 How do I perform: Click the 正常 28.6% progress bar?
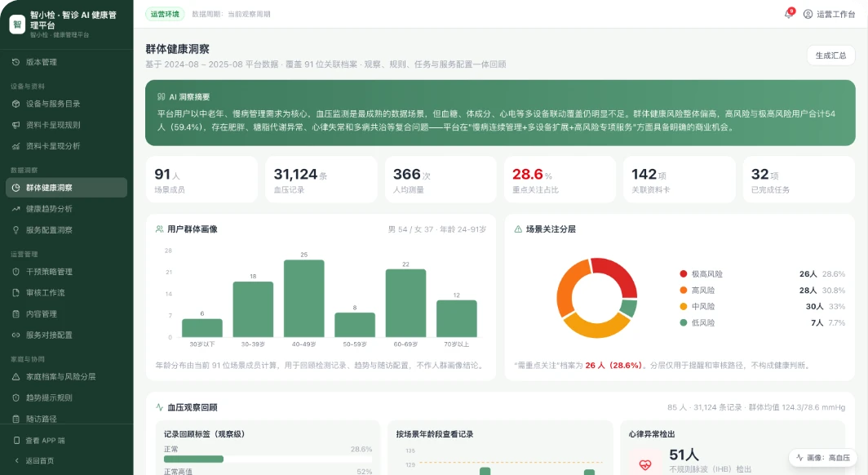coord(268,459)
